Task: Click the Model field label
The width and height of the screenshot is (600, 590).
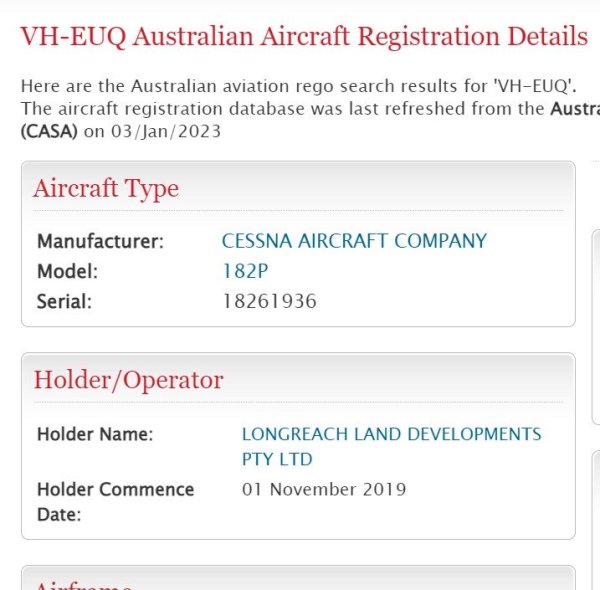Action: [x=67, y=271]
